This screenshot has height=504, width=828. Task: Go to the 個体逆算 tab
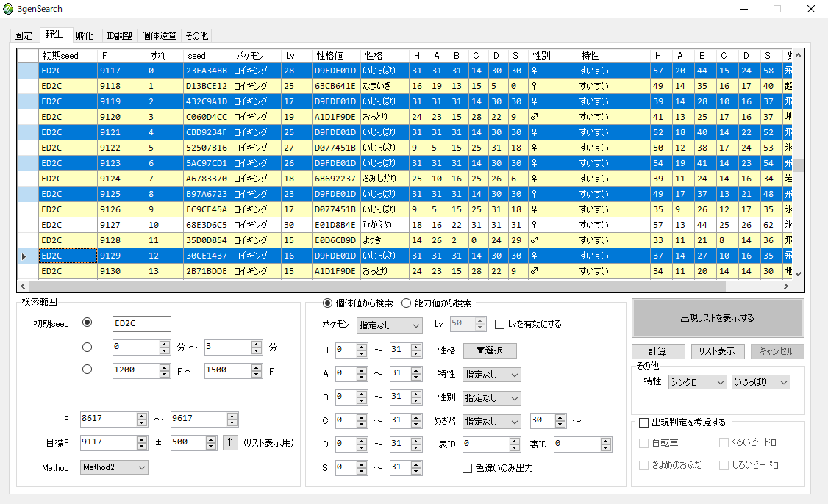pos(159,35)
